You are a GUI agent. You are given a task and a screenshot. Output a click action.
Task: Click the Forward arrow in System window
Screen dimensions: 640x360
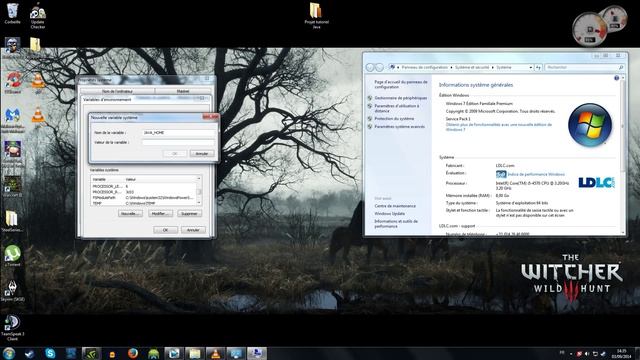(379, 67)
